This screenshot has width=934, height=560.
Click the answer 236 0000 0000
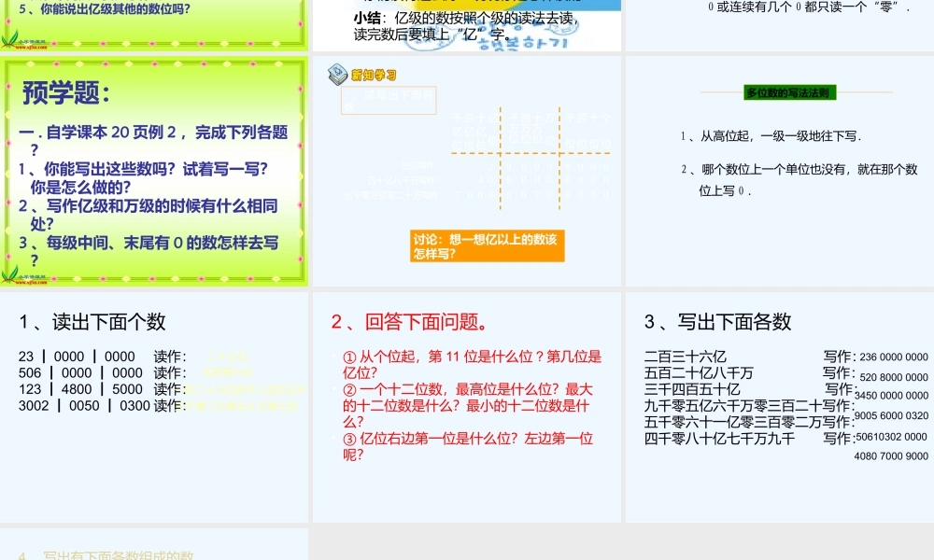(x=894, y=357)
